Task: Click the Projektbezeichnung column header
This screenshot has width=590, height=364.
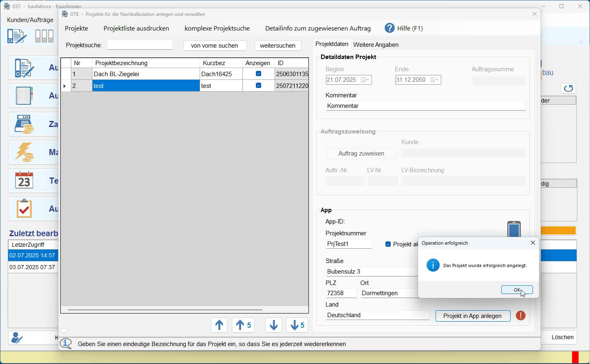Action: (x=146, y=63)
